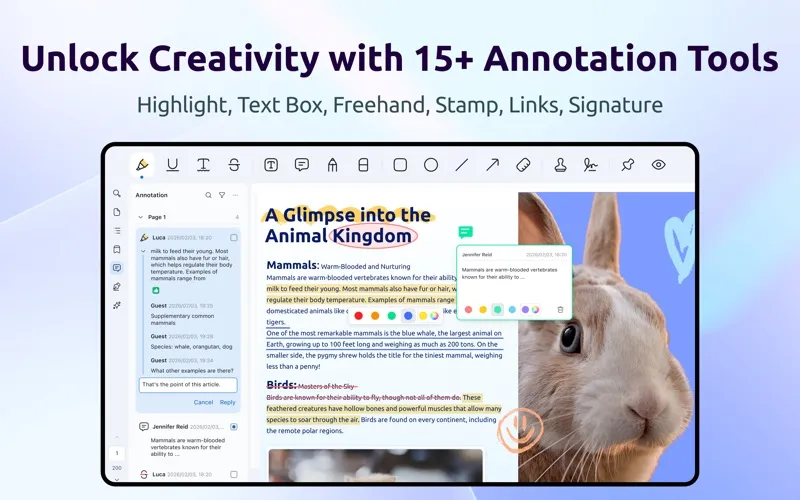Screen dimensions: 800x500
Task: Select the Underline annotation tool
Action: click(172, 165)
